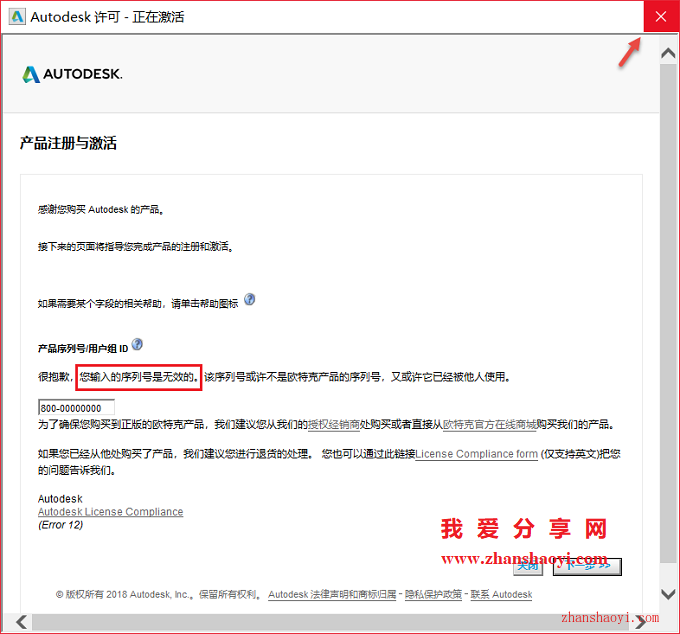Open the 授权经销商 authorized reseller link
This screenshot has width=680, height=634.
click(333, 425)
